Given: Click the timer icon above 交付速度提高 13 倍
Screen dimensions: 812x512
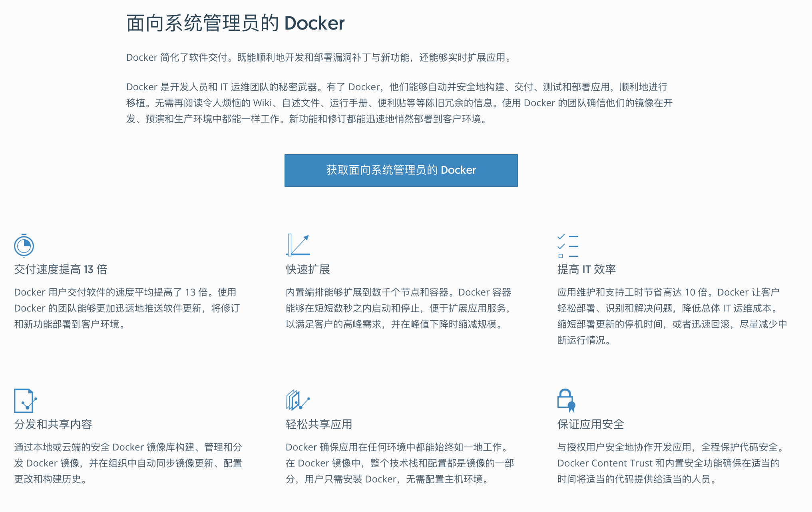Looking at the screenshot, I should [x=24, y=246].
